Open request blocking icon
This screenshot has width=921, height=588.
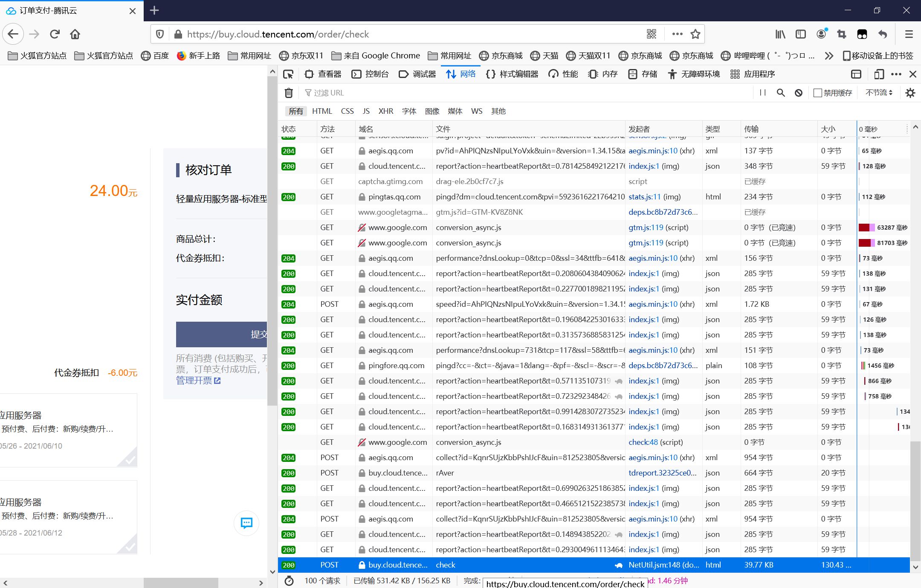pyautogui.click(x=799, y=92)
